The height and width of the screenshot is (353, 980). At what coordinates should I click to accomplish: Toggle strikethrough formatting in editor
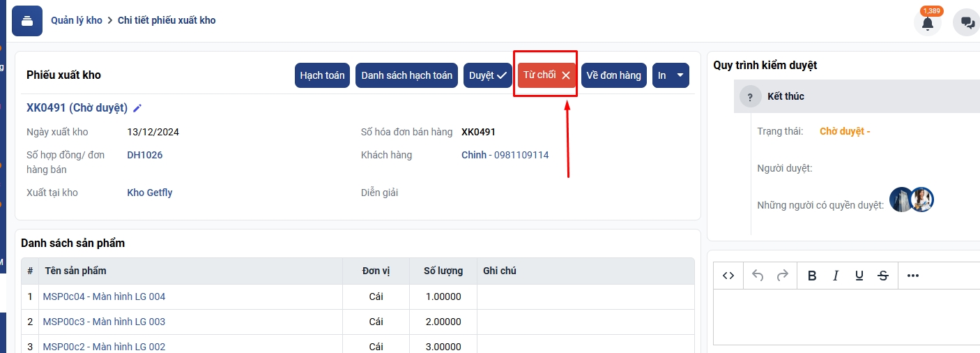click(883, 276)
